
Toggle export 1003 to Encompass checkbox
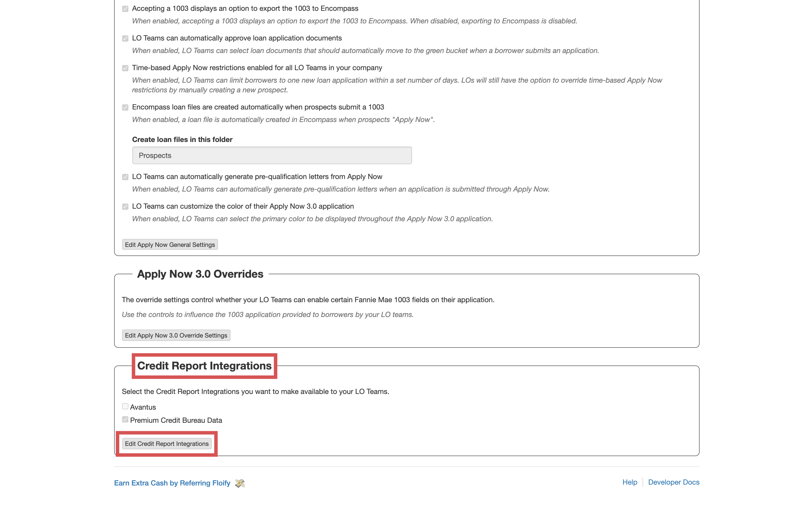pos(125,9)
